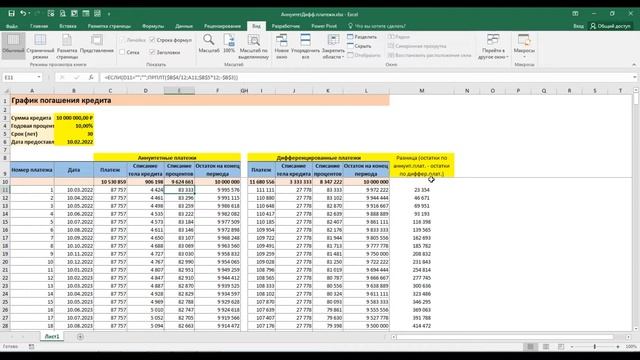The image size is (640, 360).
Task: Click the Tell Me lightbulb search field
Action: click(x=377, y=26)
